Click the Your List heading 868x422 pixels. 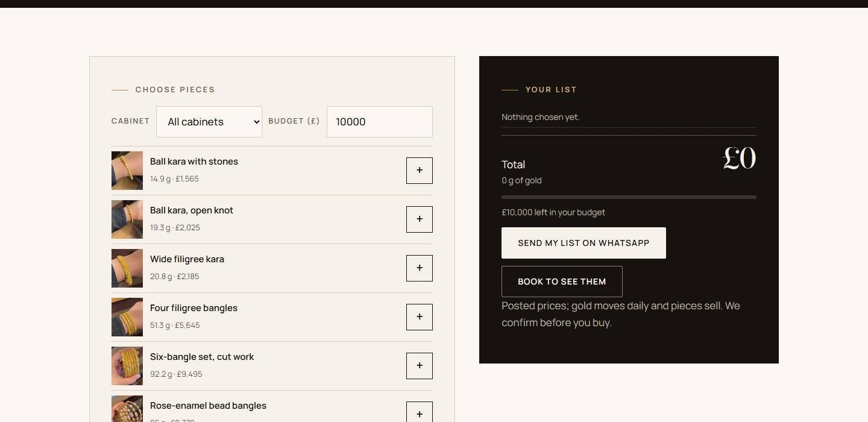tap(551, 90)
